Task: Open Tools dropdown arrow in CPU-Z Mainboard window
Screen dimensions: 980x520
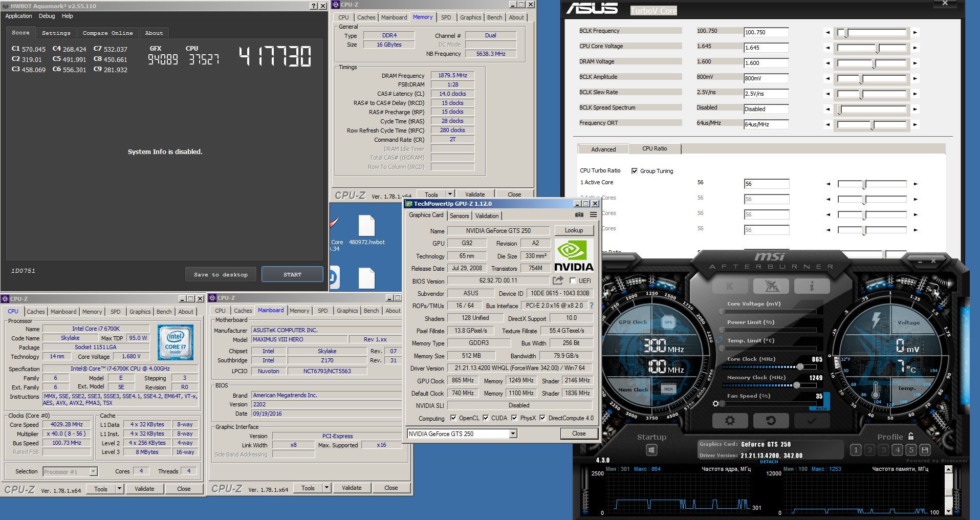Action: coord(326,488)
